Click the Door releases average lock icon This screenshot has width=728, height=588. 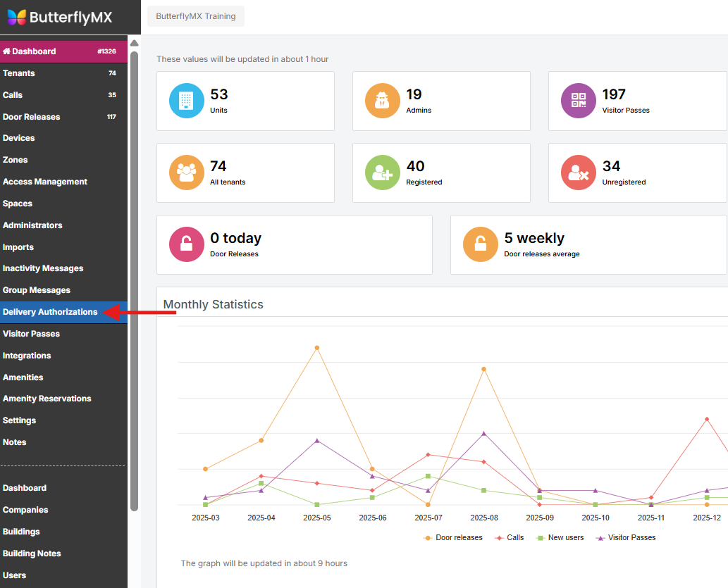(481, 244)
